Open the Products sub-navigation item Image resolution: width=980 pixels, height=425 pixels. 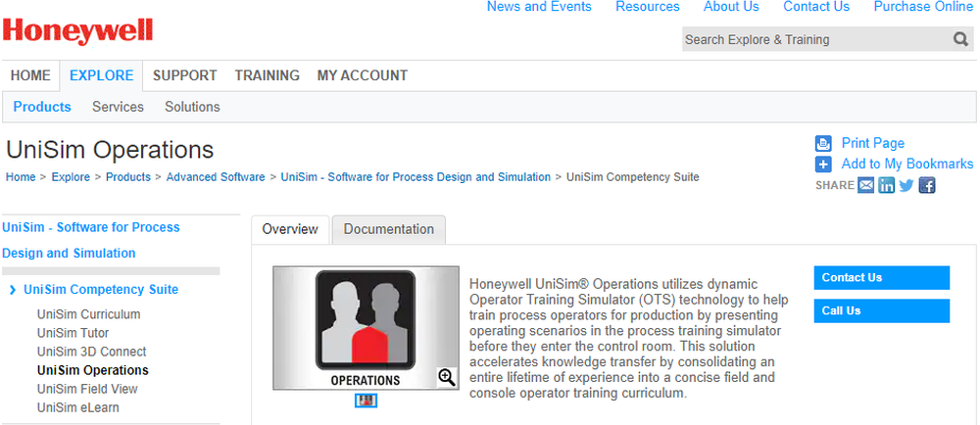coord(42,107)
